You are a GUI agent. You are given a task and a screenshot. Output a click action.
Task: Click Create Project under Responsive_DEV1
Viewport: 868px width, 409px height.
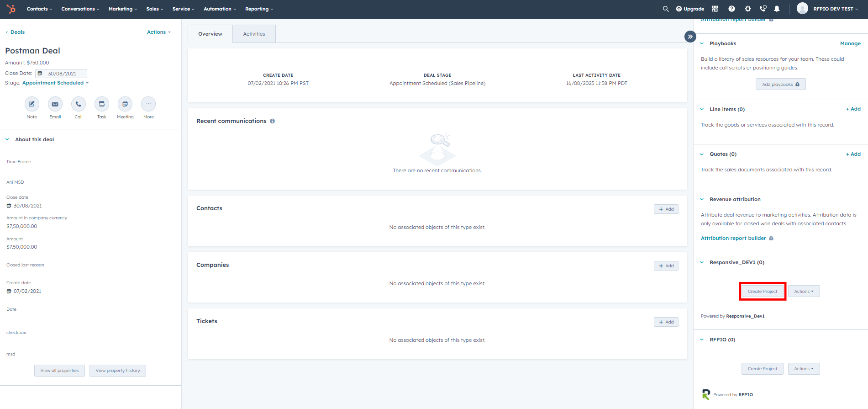[762, 291]
